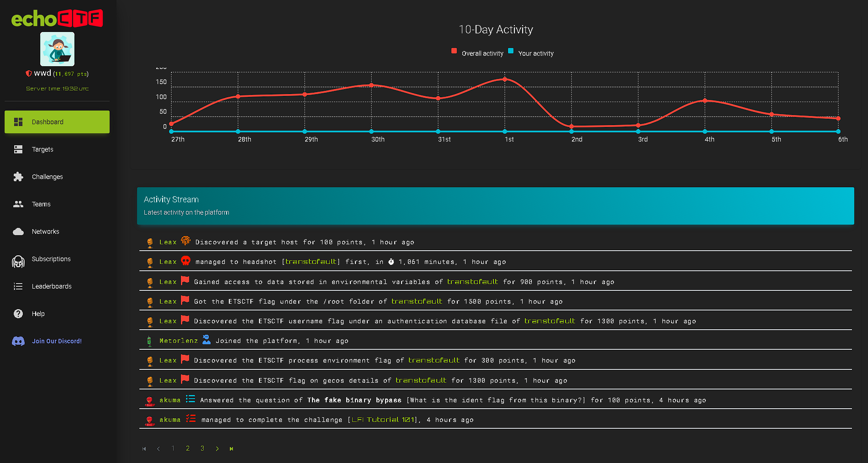The height and width of the screenshot is (463, 868).
Task: Select the Teams people icon
Action: click(18, 204)
